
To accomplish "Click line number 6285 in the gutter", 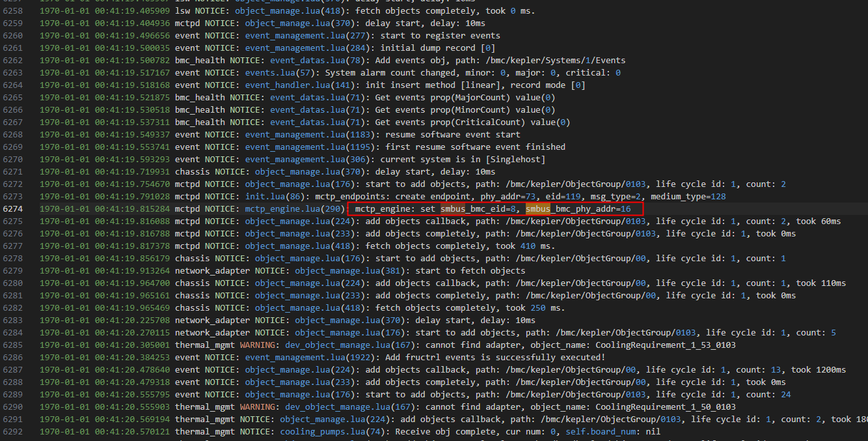I will point(12,345).
